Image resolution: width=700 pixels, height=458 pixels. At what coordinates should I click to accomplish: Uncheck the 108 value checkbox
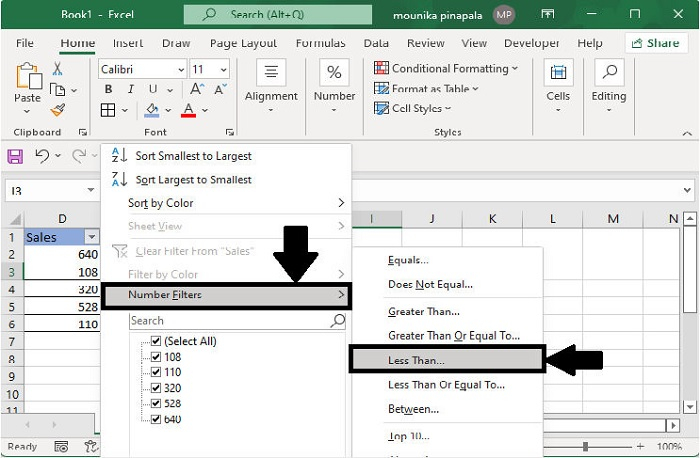155,357
